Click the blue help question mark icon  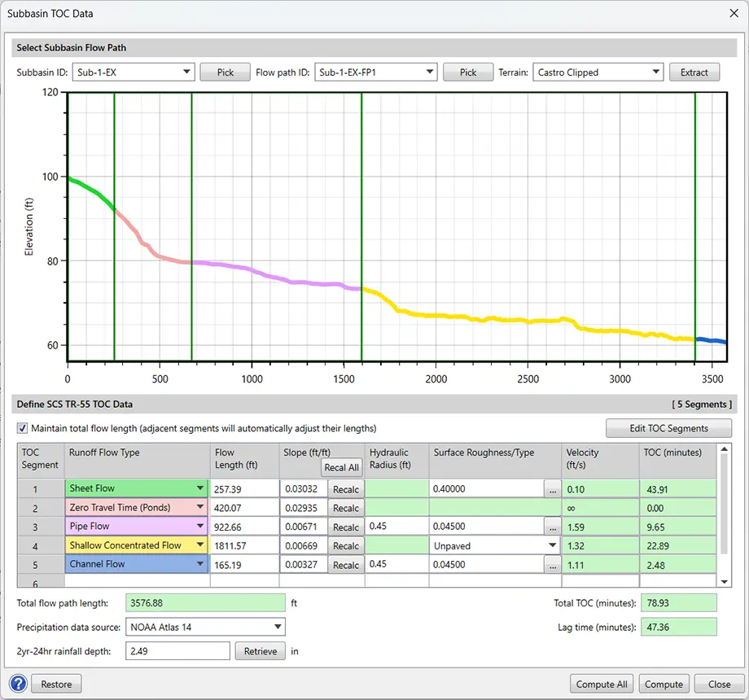point(19,684)
